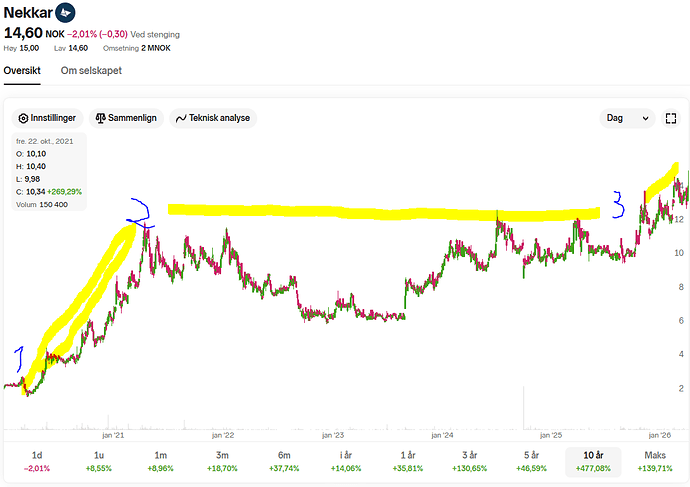Click the 14,60 share price text
This screenshot has width=690, height=487.
click(23, 33)
